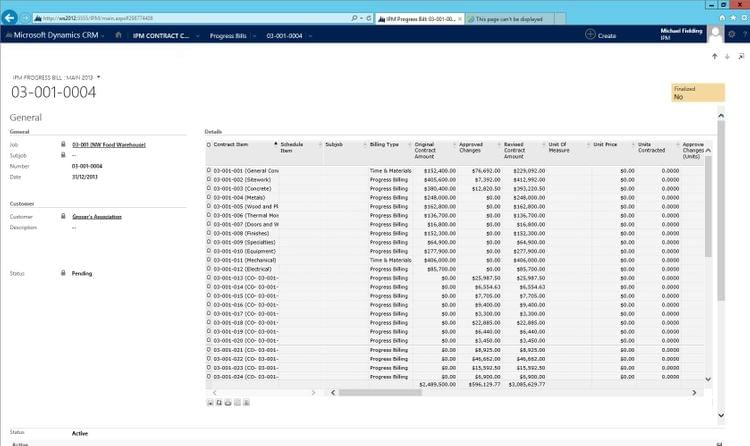Open 03-001 (NW Food Warehouse) job link
The width and height of the screenshot is (750, 446).
[109, 145]
